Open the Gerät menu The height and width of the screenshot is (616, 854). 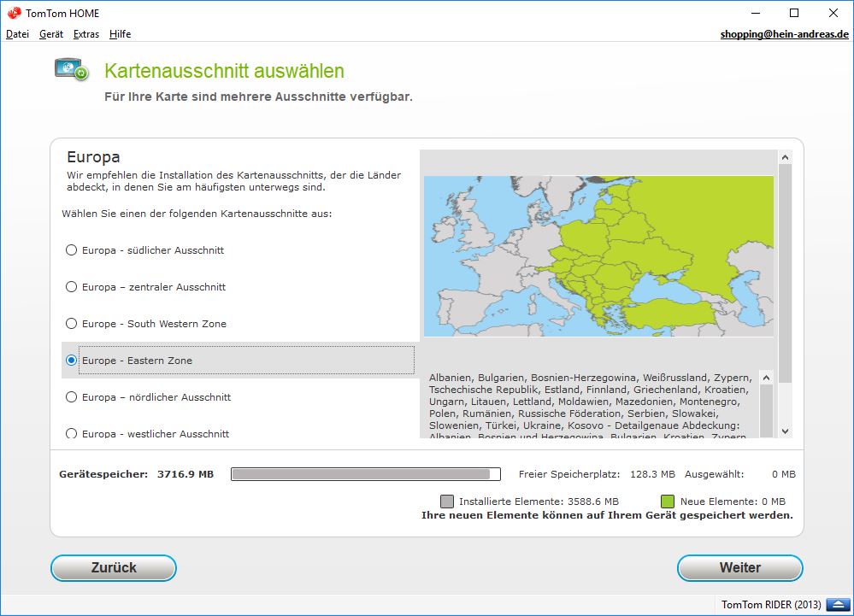(x=51, y=34)
